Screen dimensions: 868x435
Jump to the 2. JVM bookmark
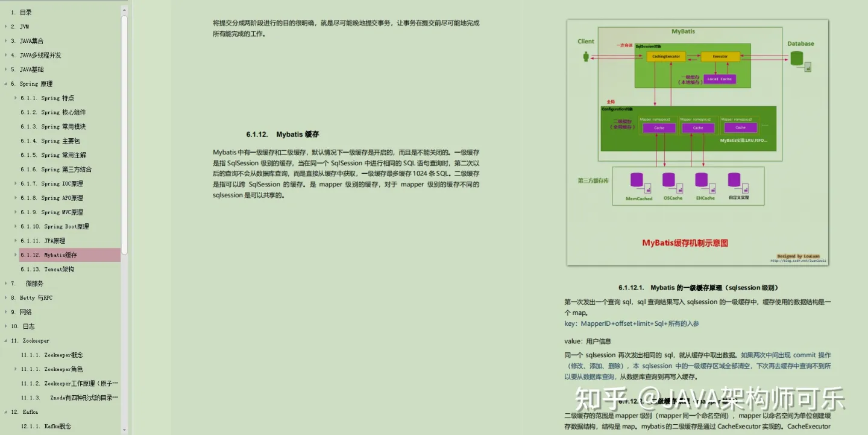(x=19, y=27)
